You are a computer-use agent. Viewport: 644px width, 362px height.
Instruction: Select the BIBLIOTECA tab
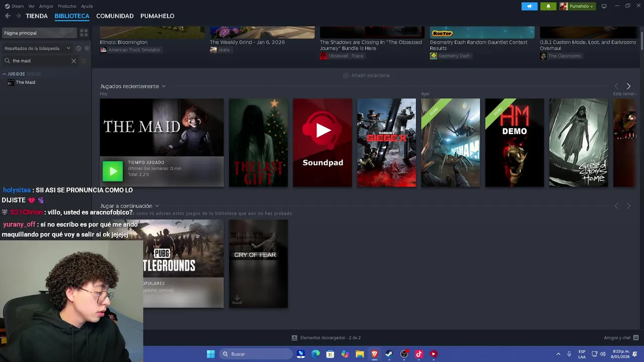(72, 16)
